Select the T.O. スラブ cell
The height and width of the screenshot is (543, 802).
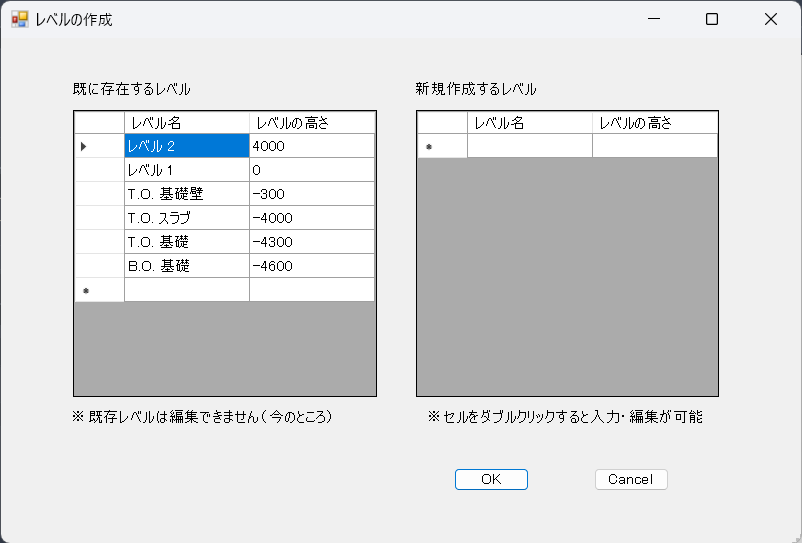[x=187, y=218]
